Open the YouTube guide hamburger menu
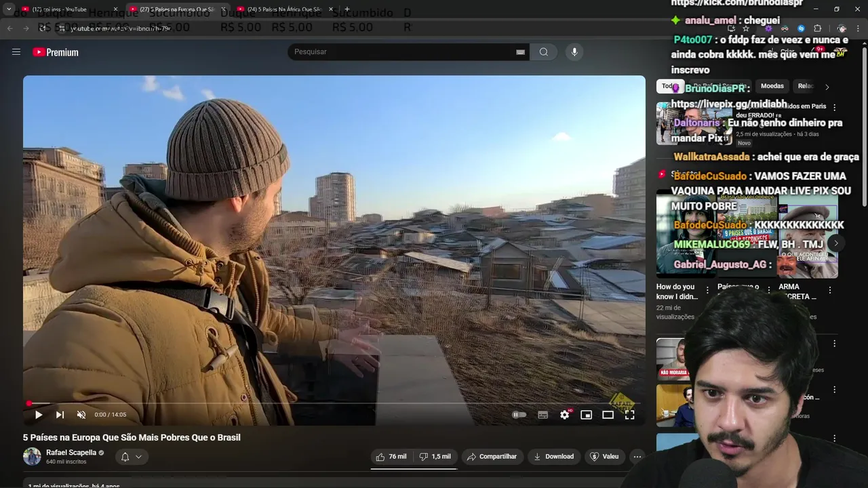 (16, 52)
